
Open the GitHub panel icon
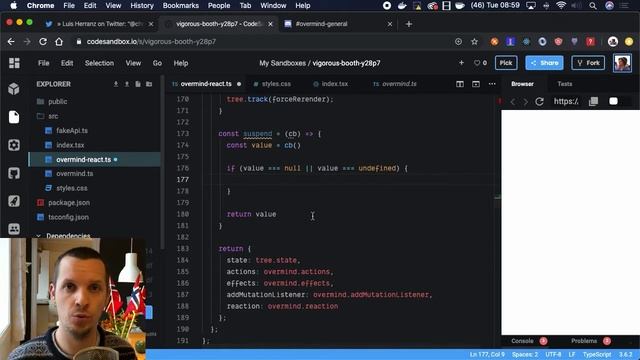(x=14, y=173)
